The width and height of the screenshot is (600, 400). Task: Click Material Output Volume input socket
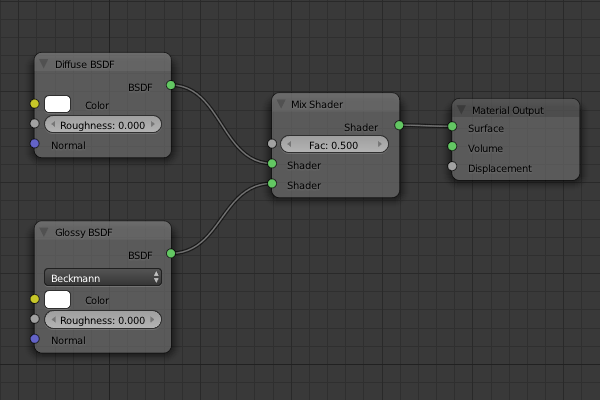pos(452,146)
